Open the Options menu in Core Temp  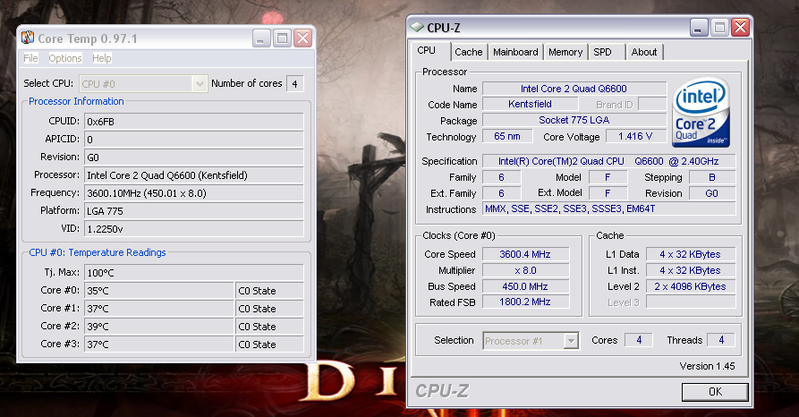point(65,58)
